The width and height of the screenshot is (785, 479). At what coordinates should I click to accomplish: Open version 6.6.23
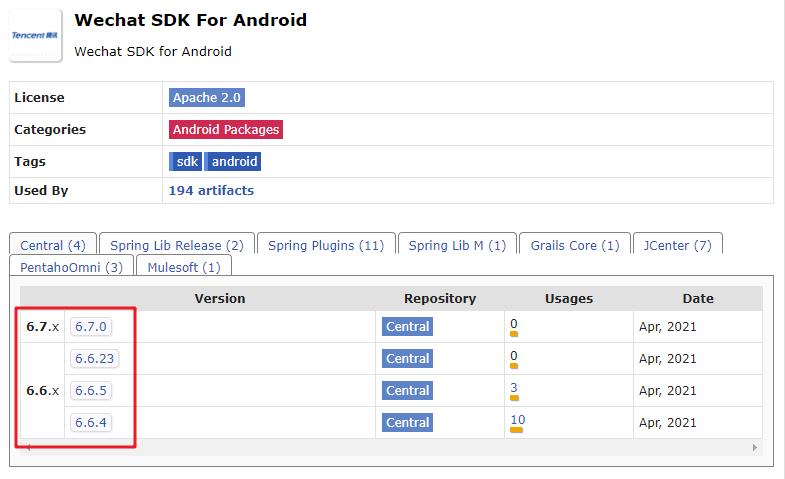[x=95, y=359]
